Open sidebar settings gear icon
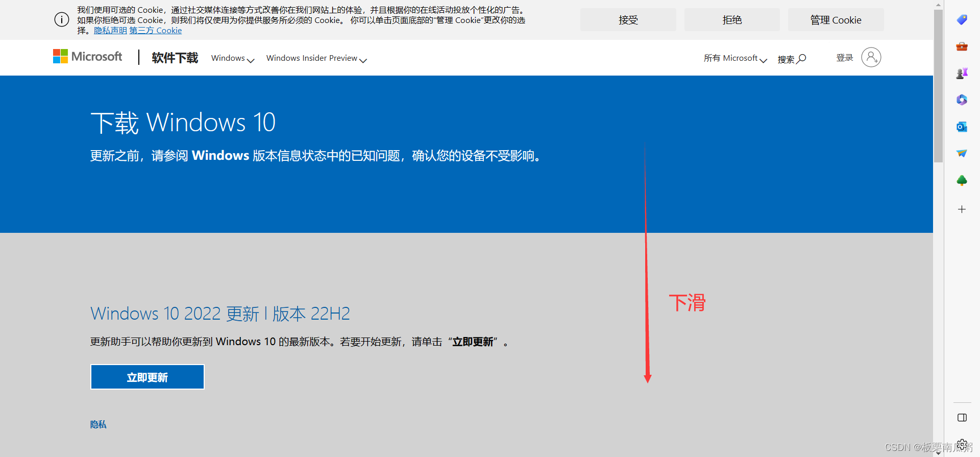The image size is (980, 457). tap(962, 444)
